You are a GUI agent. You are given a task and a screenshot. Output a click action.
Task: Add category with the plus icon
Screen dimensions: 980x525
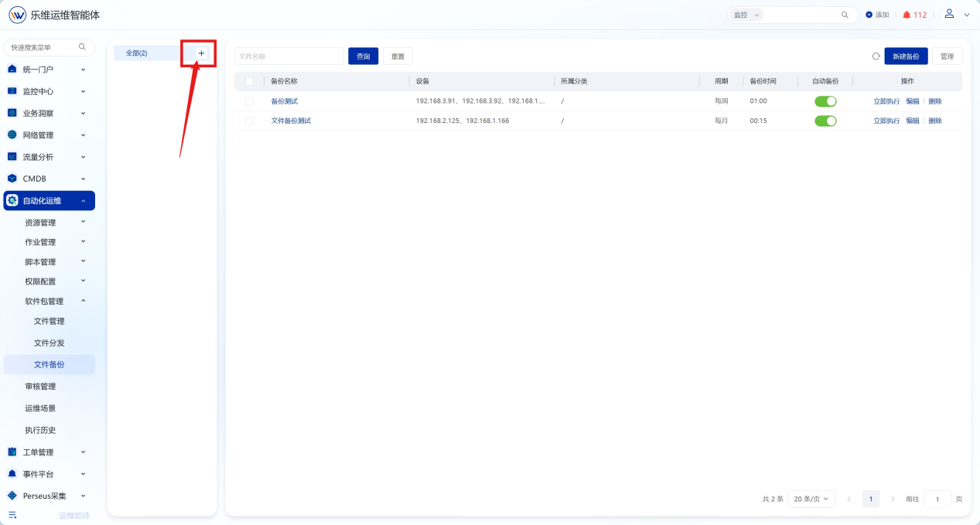coord(201,53)
